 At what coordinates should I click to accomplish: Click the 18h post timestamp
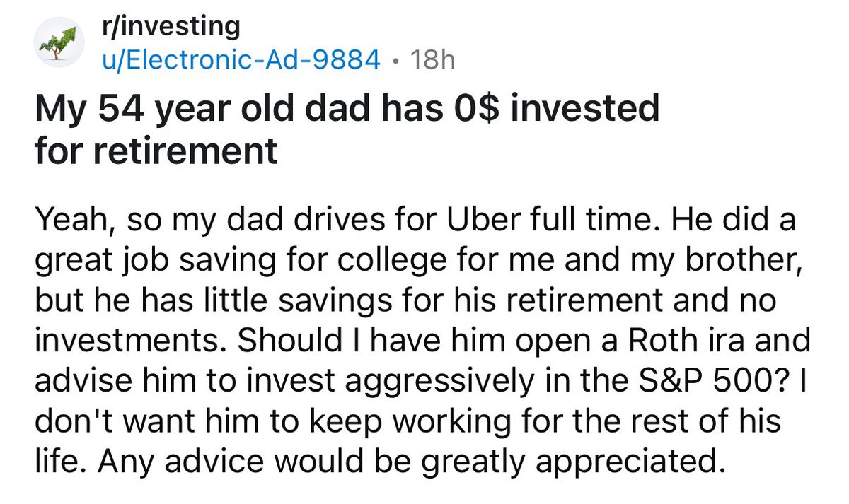pos(432,59)
